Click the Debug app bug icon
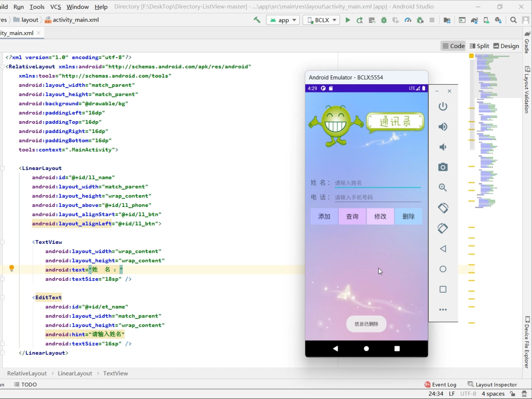The width and height of the screenshot is (532, 399). 384,20
